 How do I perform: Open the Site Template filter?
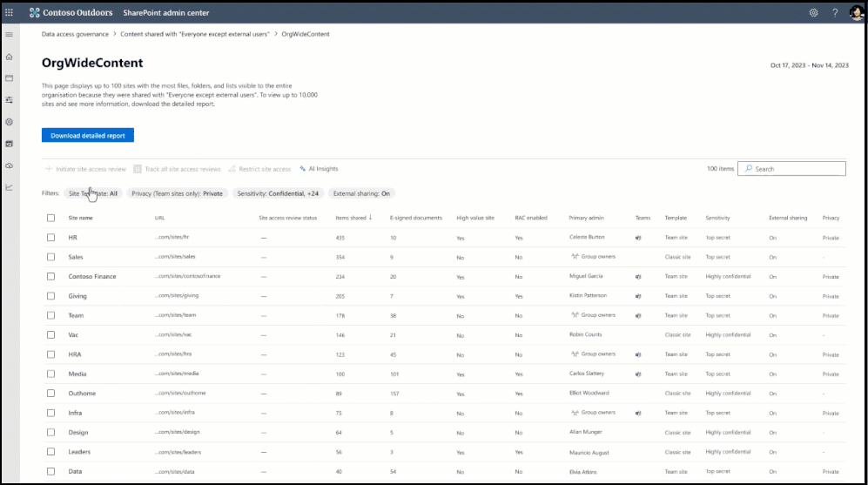coord(93,193)
